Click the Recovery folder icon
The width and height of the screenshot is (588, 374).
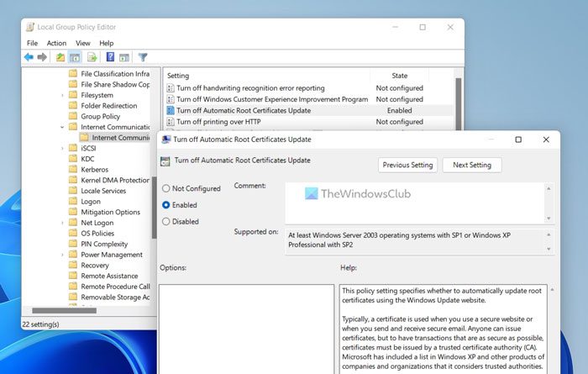[x=73, y=265]
